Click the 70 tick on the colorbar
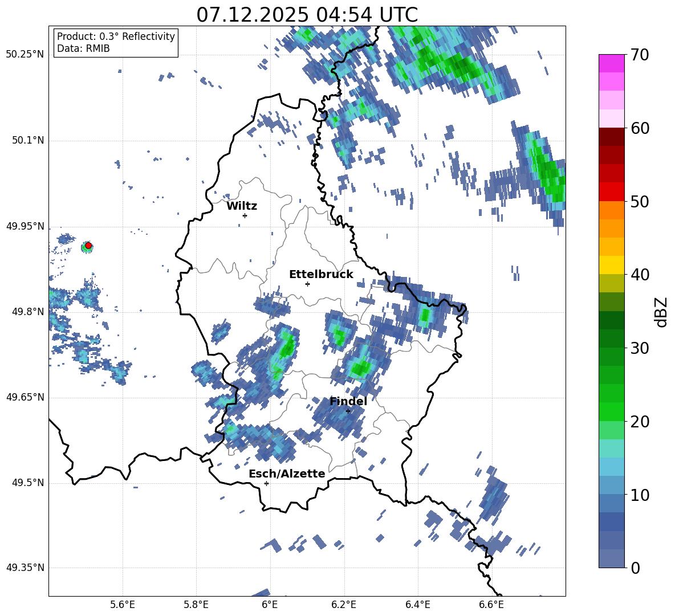Viewport: 675px width, 616px height. click(640, 55)
